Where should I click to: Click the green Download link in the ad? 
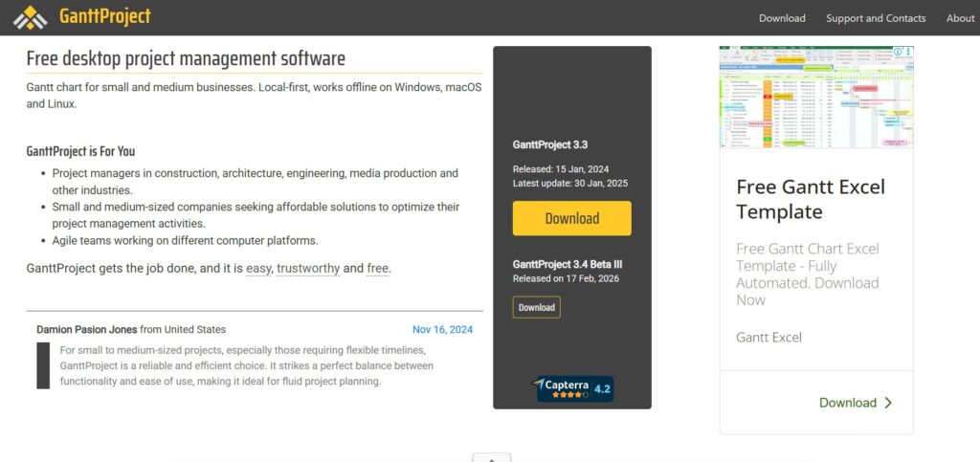[847, 403]
